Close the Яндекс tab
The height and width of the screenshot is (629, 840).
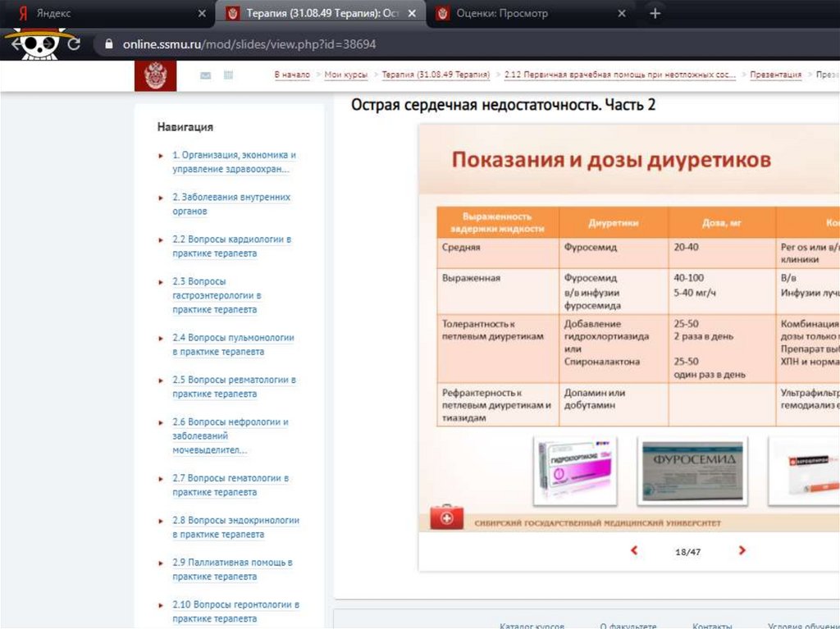click(203, 14)
